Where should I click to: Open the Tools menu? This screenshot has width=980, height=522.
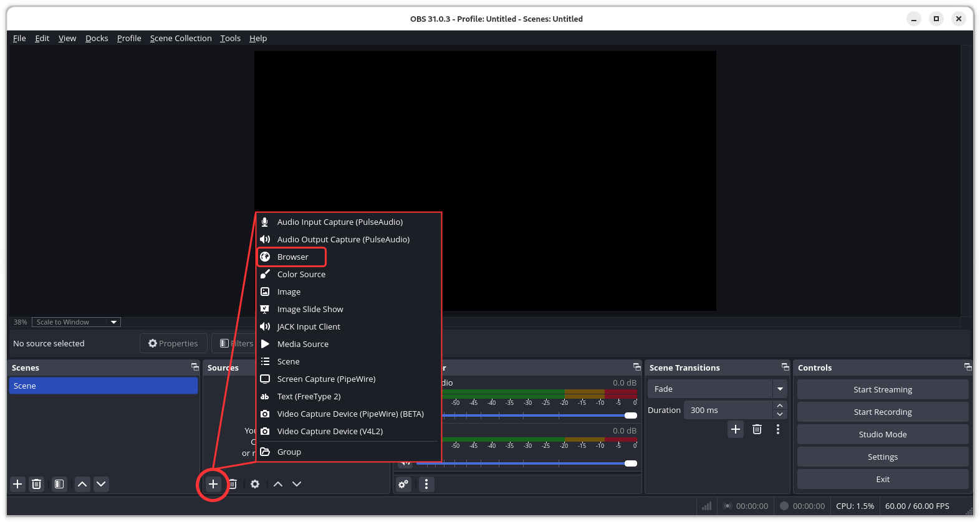tap(230, 38)
